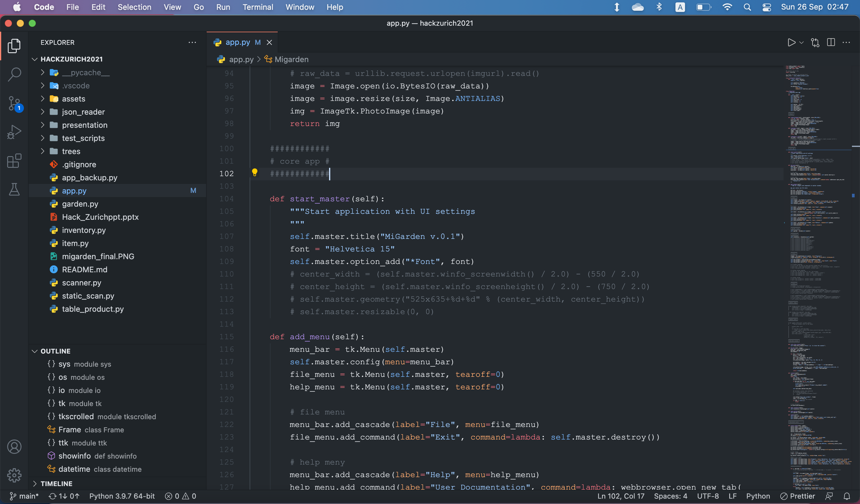Viewport: 860px width, 504px height.
Task: Click Python 3.9.7 64-bit interpreter selector
Action: 122,496
